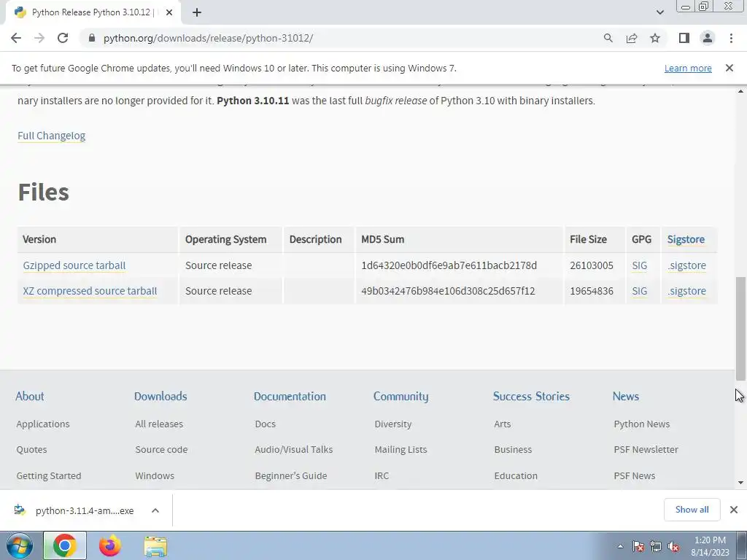Open the tab search chevron

pyautogui.click(x=659, y=12)
